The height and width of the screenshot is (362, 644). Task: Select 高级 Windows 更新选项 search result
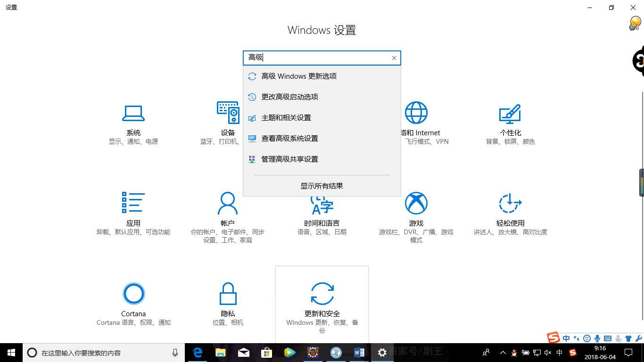(x=322, y=76)
